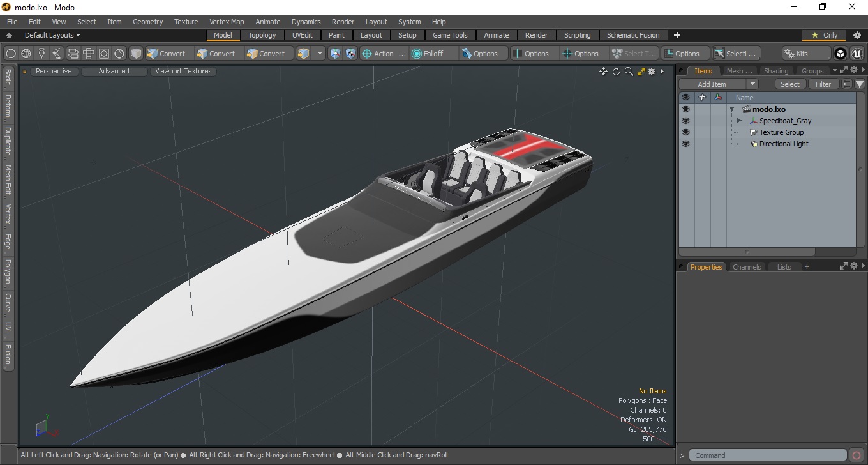
Task: Open Add Item dropdown arrow
Action: click(x=752, y=84)
